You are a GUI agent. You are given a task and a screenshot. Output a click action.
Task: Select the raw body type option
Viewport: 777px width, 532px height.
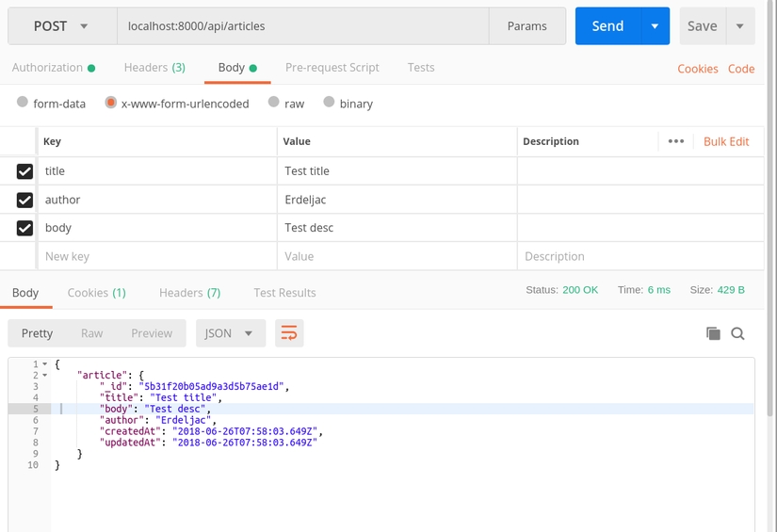point(273,103)
